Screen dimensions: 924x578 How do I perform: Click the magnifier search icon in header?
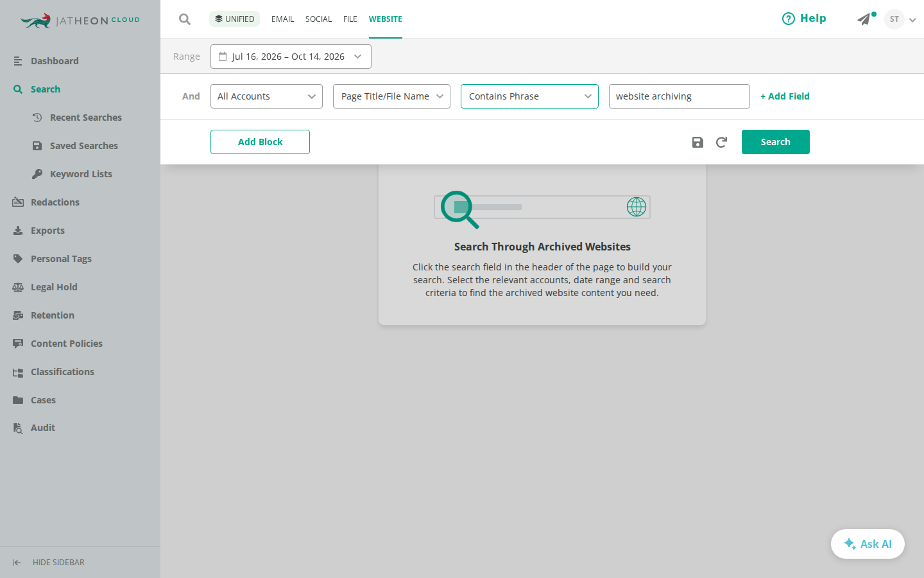[185, 19]
